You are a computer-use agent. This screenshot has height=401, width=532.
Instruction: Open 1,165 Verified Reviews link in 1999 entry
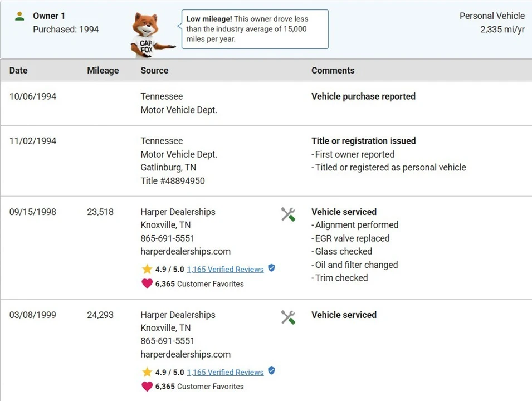pos(225,372)
